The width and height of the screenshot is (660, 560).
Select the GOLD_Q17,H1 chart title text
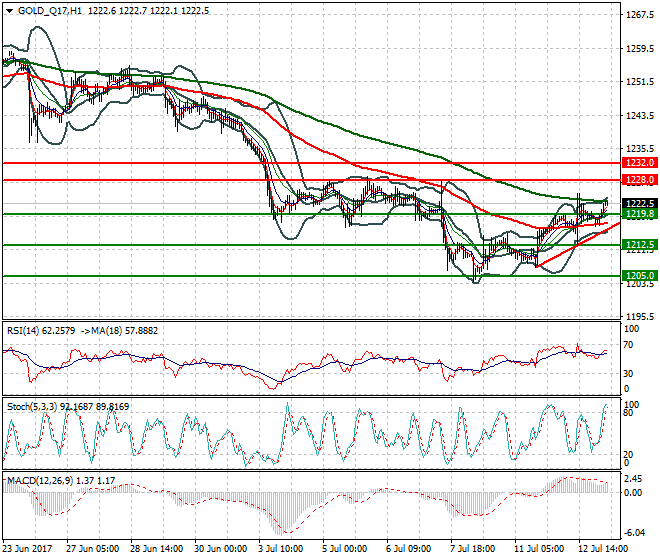(50, 11)
